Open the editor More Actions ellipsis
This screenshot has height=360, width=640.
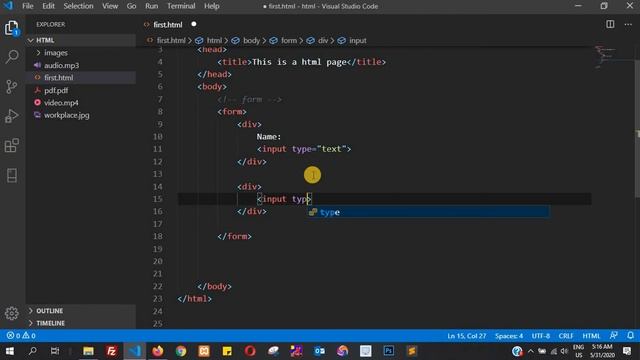[628, 24]
